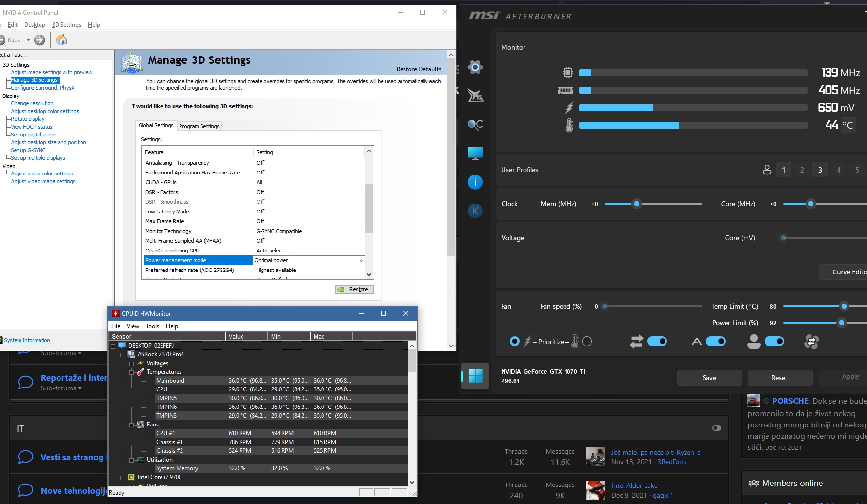
Task: Click the Power Limit slider handle
Action: pyautogui.click(x=841, y=323)
